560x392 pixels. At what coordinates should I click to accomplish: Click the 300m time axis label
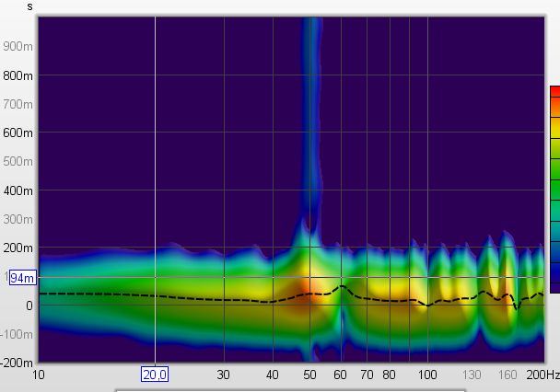(x=17, y=219)
